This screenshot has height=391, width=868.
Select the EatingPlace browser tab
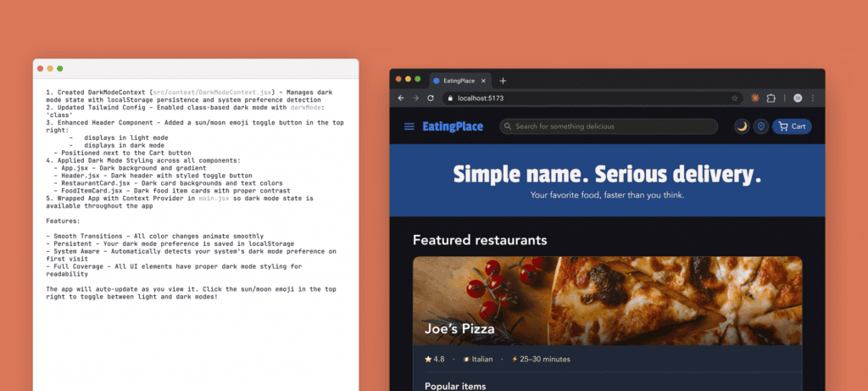pos(458,81)
